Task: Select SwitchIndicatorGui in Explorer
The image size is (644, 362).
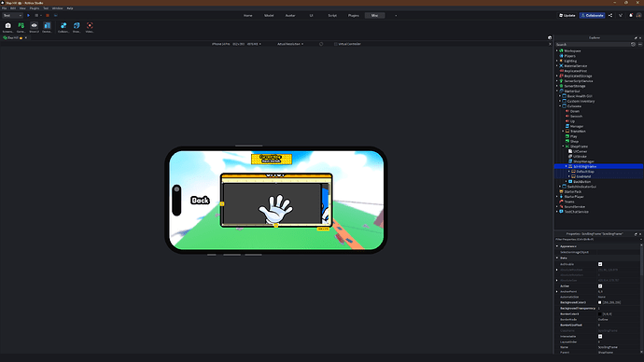Action: coord(581,187)
